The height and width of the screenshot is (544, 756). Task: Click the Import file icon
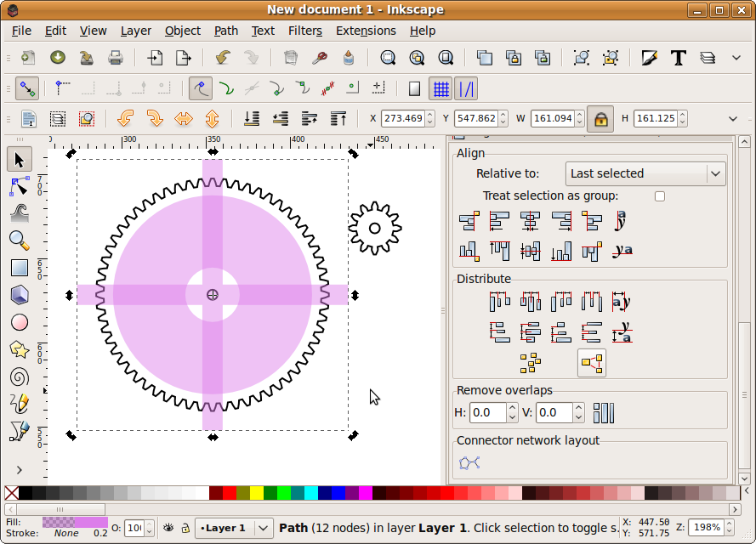pos(154,58)
